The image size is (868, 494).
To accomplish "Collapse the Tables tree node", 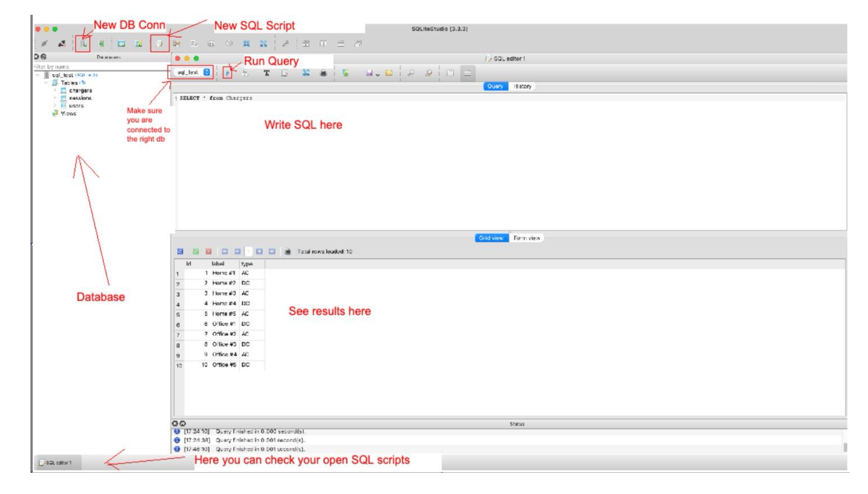I will [46, 82].
